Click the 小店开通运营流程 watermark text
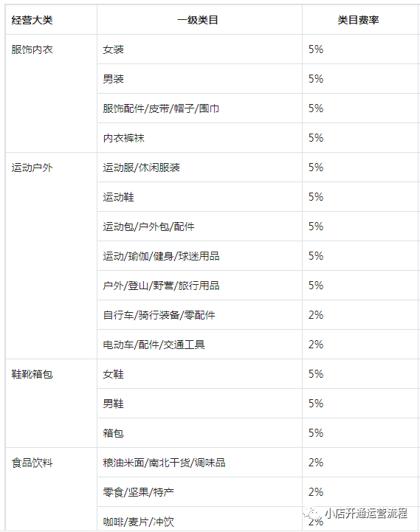420x532 pixels. click(x=366, y=514)
